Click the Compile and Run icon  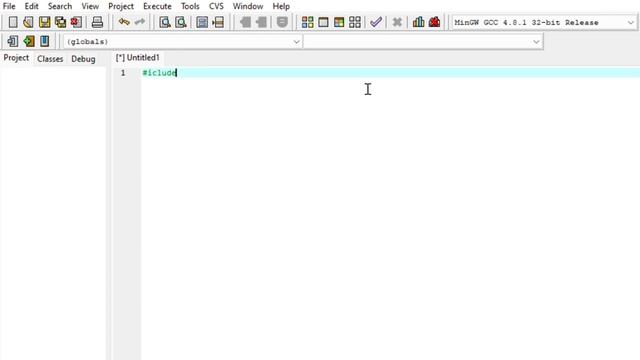[x=339, y=22]
